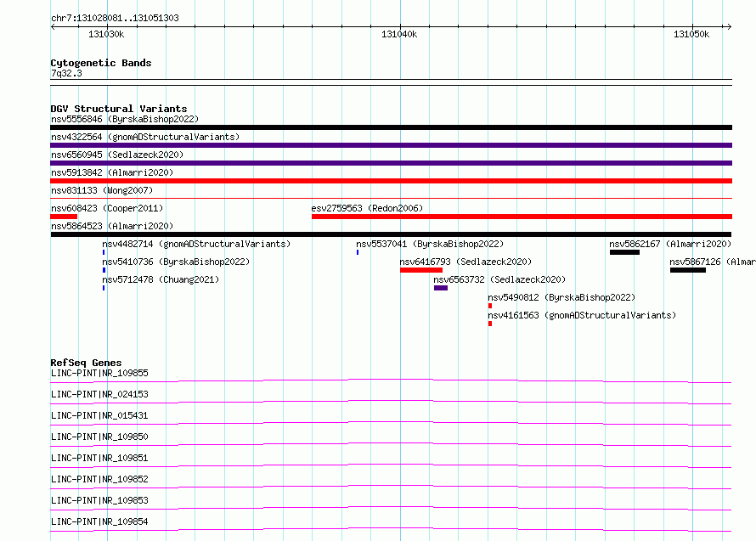
Task: Open the LINC-PINT|NR_109854 transcript
Action: [x=391, y=526]
